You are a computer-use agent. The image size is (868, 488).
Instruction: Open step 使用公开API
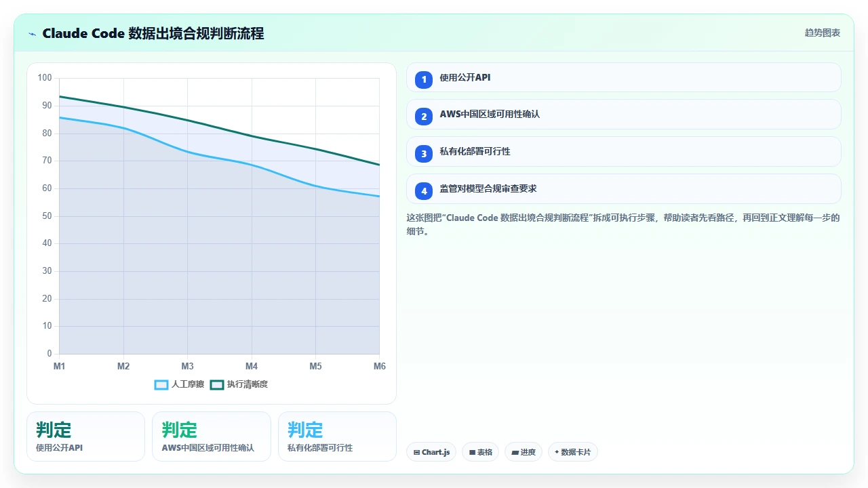[x=624, y=77]
